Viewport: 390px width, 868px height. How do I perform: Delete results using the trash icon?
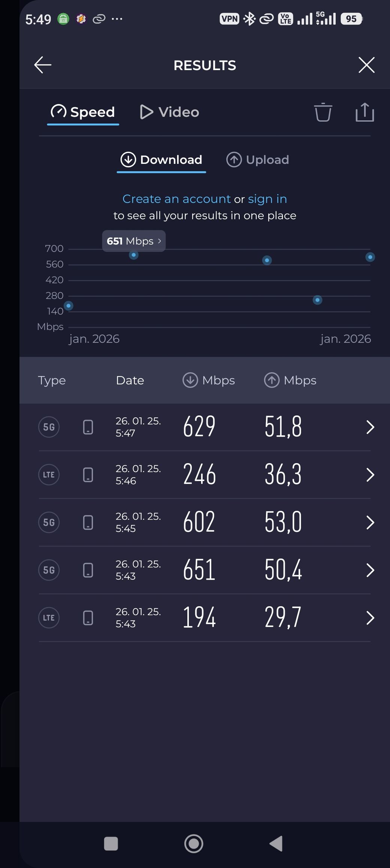click(x=323, y=112)
